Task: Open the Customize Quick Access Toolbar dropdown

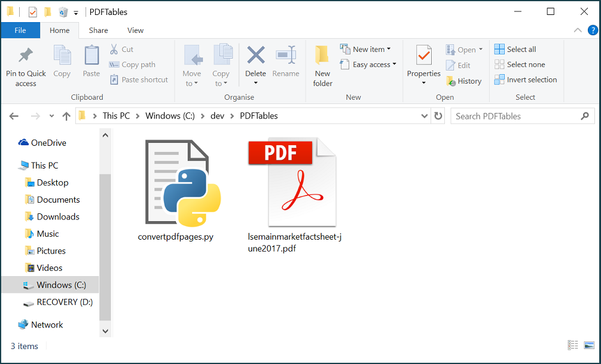Action: [x=75, y=11]
